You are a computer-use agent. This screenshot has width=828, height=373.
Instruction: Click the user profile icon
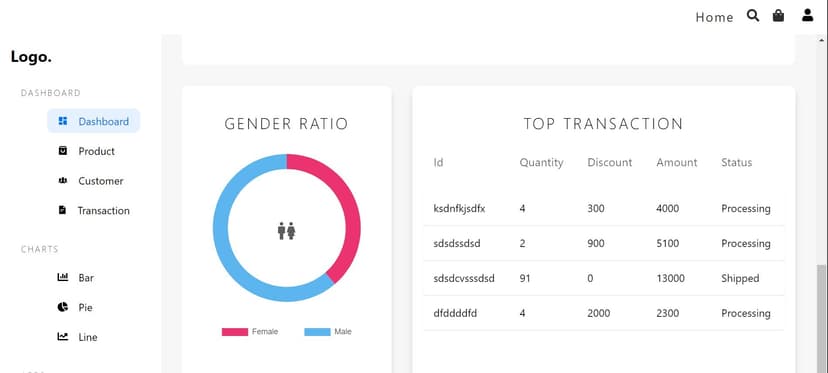pos(807,15)
